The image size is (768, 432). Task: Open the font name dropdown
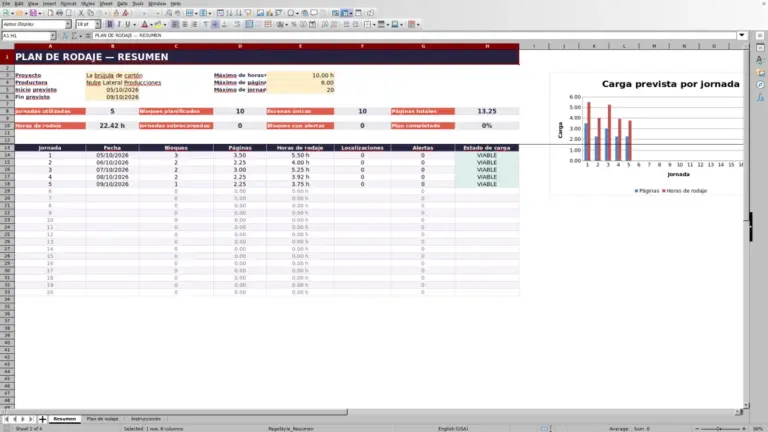[x=68, y=24]
